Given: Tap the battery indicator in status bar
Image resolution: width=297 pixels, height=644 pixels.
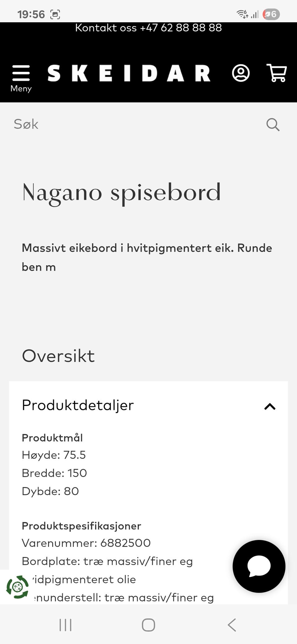Looking at the screenshot, I should pos(271,14).
